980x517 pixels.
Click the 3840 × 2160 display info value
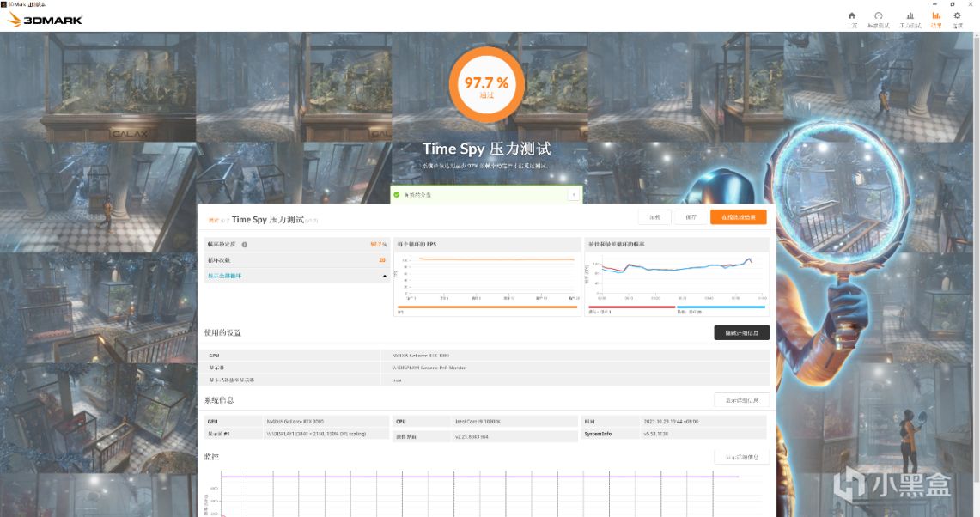(x=316, y=433)
